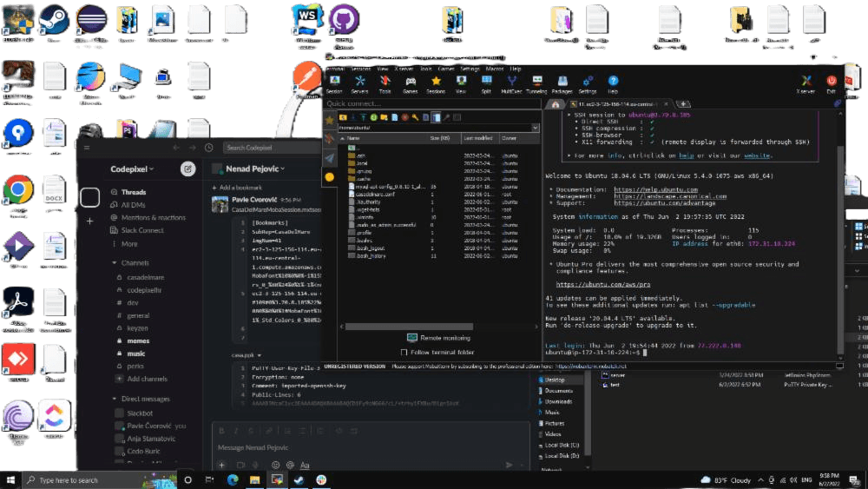Collapse the Channels section in Slack
The image size is (868, 489).
(114, 262)
